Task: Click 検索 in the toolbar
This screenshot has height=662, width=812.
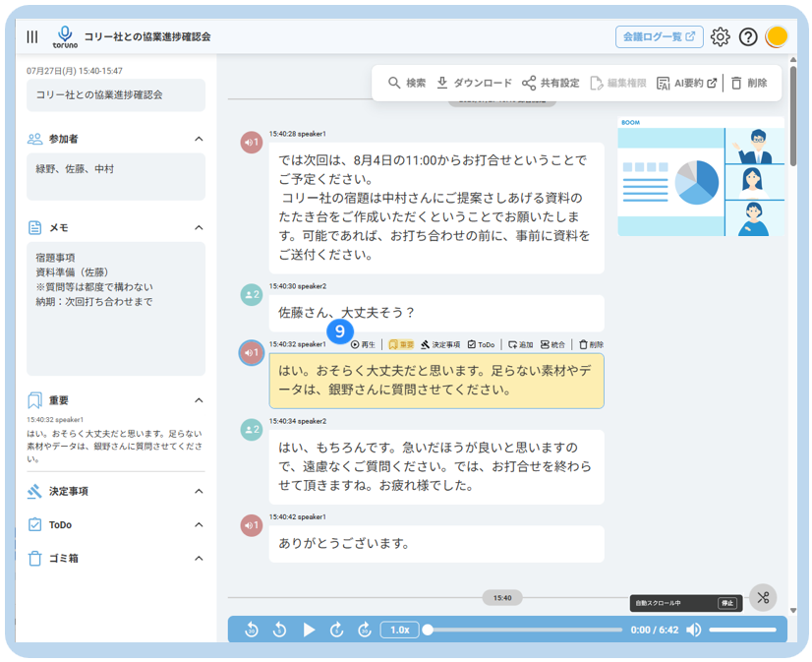Action: point(407,83)
